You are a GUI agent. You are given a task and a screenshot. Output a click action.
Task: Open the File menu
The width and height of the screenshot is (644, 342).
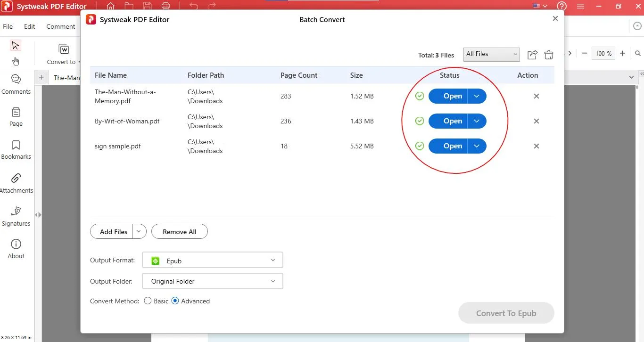pyautogui.click(x=8, y=26)
